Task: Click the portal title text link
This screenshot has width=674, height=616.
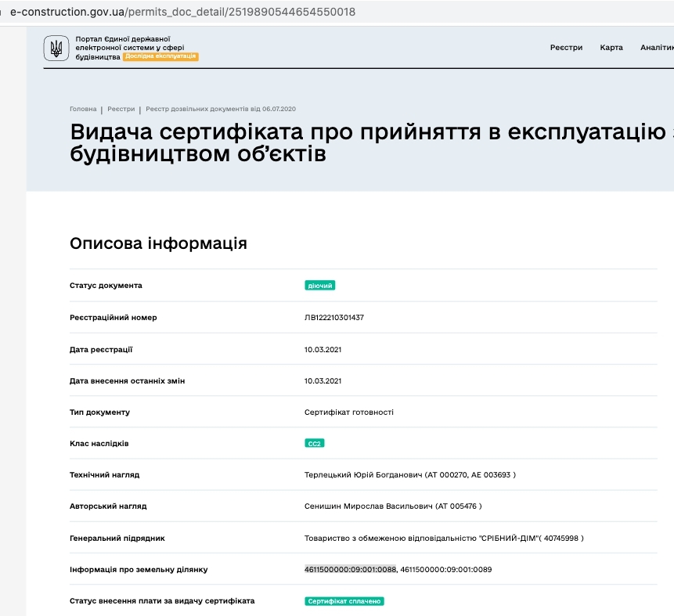Action: coord(130,47)
